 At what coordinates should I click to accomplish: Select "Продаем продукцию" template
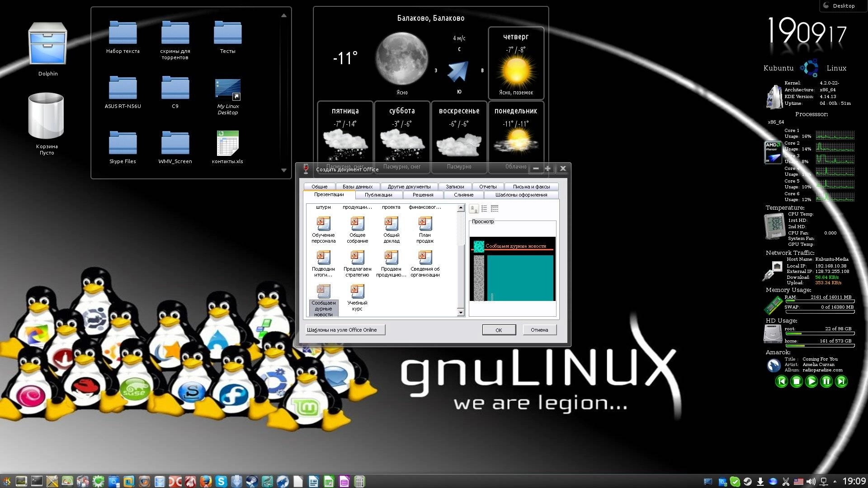pos(392,264)
